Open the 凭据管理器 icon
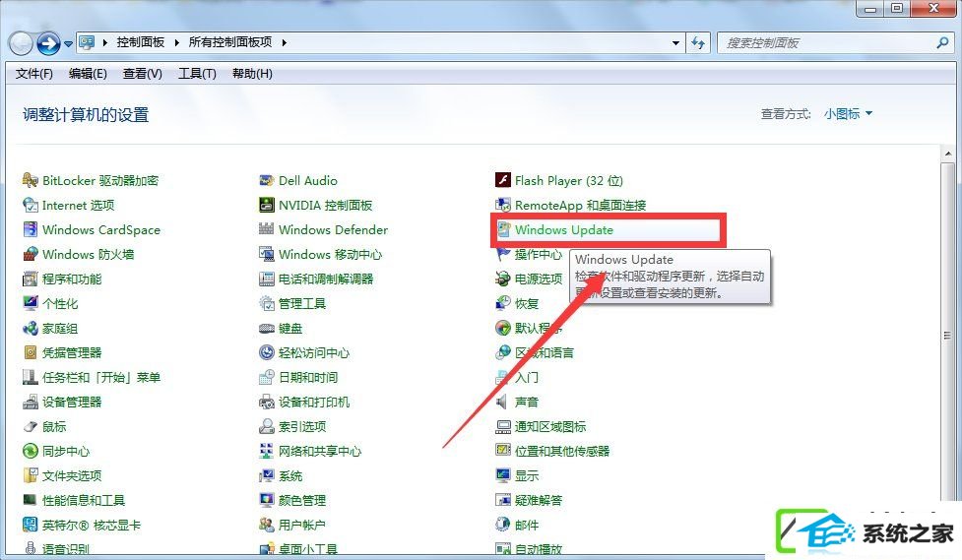This screenshot has width=962, height=560. click(31, 352)
